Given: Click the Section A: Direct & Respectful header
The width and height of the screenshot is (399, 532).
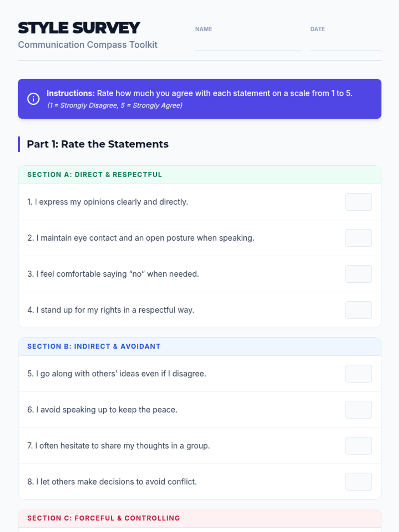Looking at the screenshot, I should [x=94, y=175].
